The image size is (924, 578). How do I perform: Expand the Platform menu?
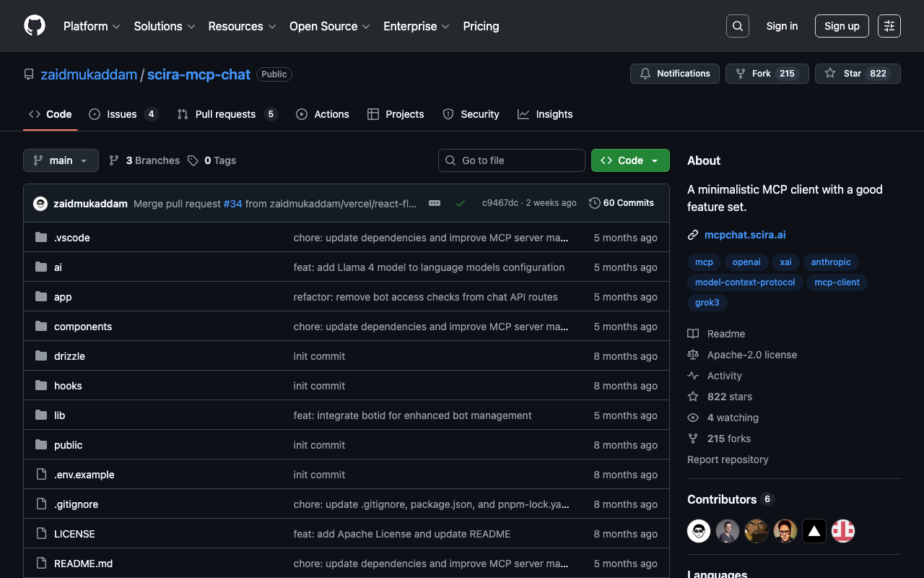92,26
